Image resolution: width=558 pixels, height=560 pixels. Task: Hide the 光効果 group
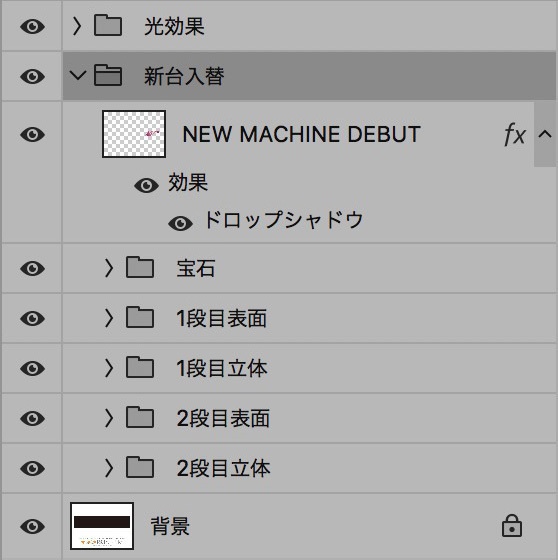point(33,26)
